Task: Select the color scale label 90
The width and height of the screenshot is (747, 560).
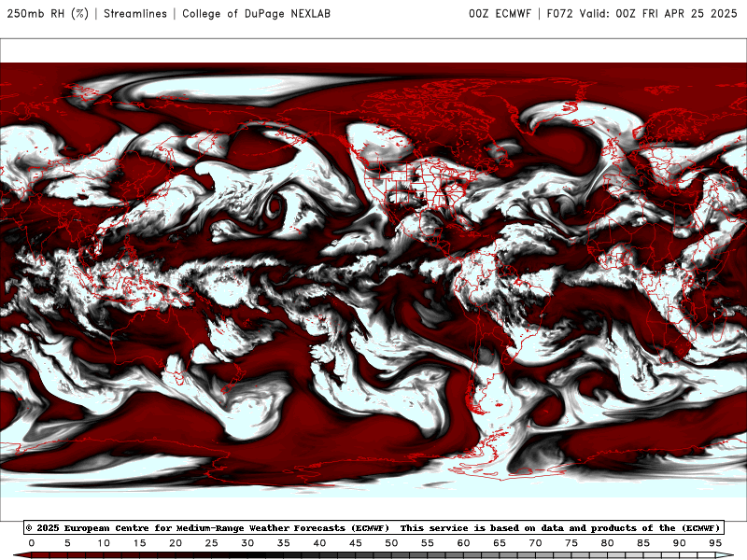Action: (680, 543)
